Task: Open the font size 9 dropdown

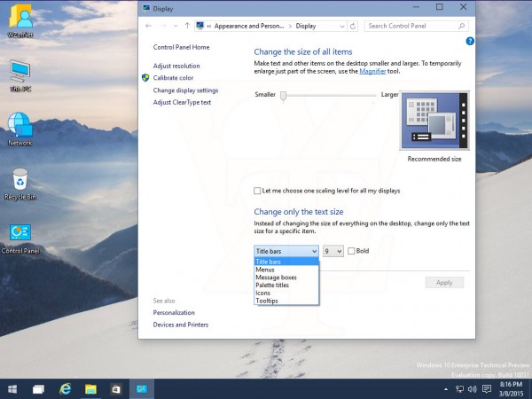Action: (x=333, y=251)
